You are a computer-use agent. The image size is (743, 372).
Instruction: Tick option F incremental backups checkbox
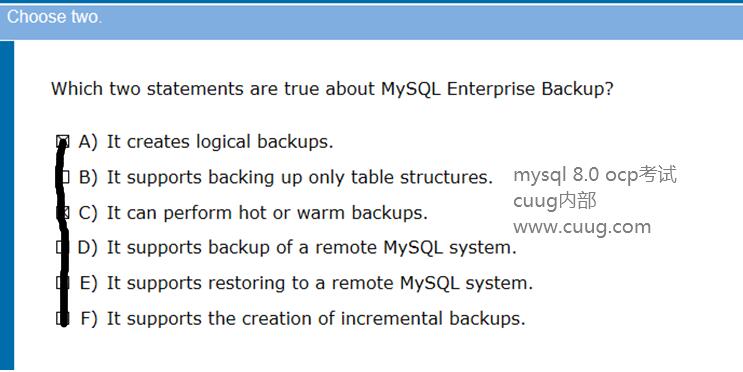(63, 318)
